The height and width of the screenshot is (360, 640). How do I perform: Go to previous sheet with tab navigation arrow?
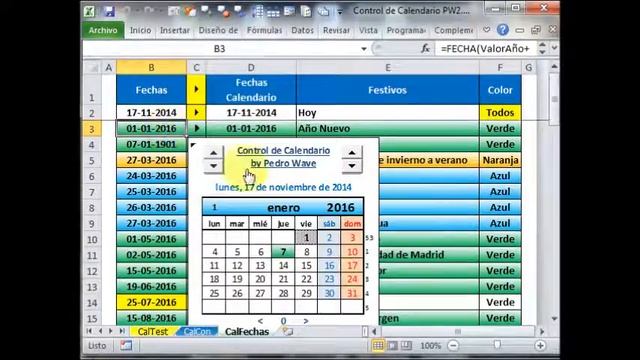[x=100, y=331]
